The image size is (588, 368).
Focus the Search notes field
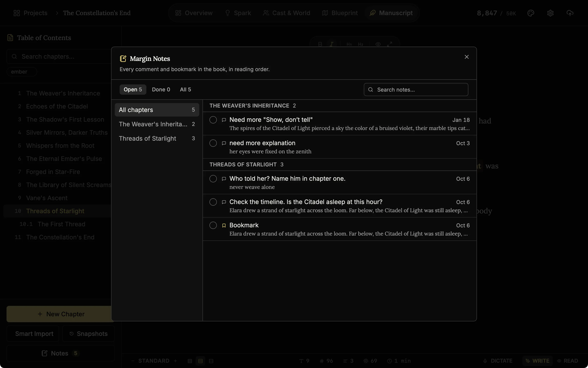tap(416, 90)
